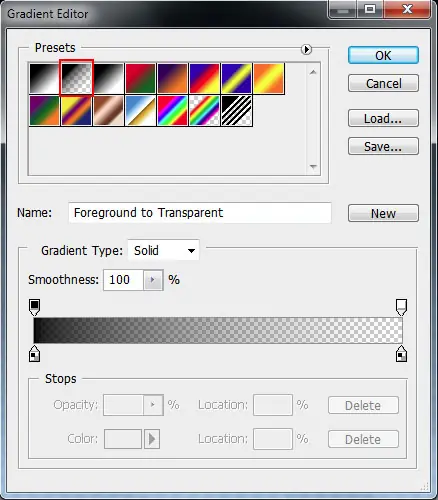The image size is (438, 500).
Task: Select the left black opacity stop
Action: [x=35, y=307]
